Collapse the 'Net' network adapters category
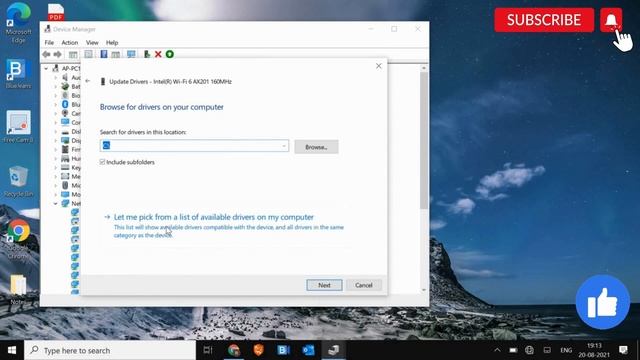The height and width of the screenshot is (360, 640). [56, 203]
